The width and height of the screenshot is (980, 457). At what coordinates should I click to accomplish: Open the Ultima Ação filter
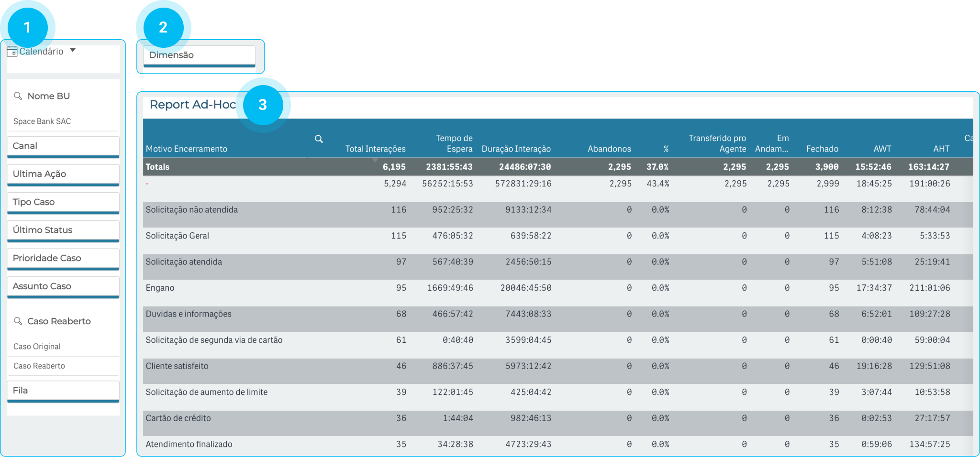pyautogui.click(x=63, y=174)
